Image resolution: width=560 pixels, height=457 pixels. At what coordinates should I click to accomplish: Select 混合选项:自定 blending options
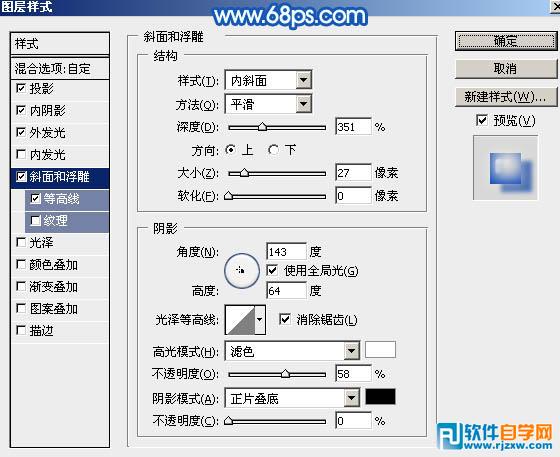60,69
